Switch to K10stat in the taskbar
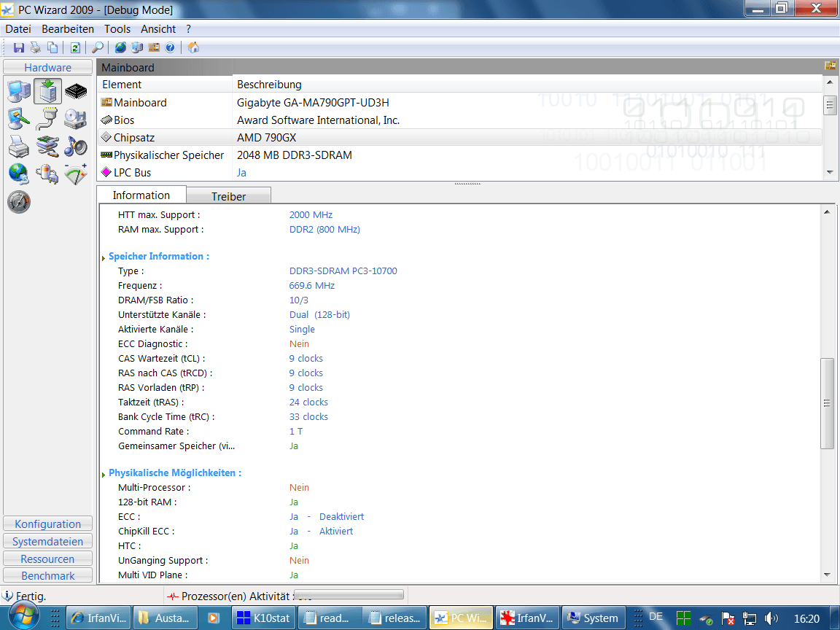Image resolution: width=840 pixels, height=630 pixels. coord(264,618)
